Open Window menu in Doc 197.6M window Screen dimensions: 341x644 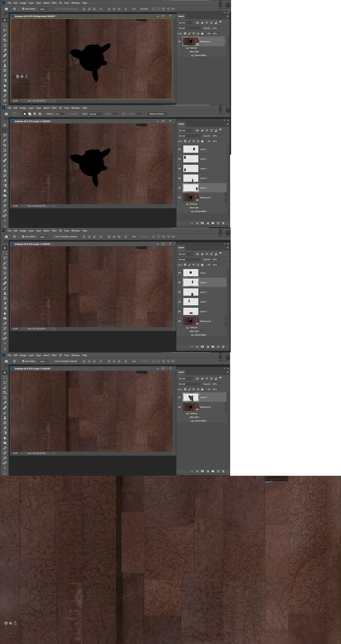pos(75,355)
